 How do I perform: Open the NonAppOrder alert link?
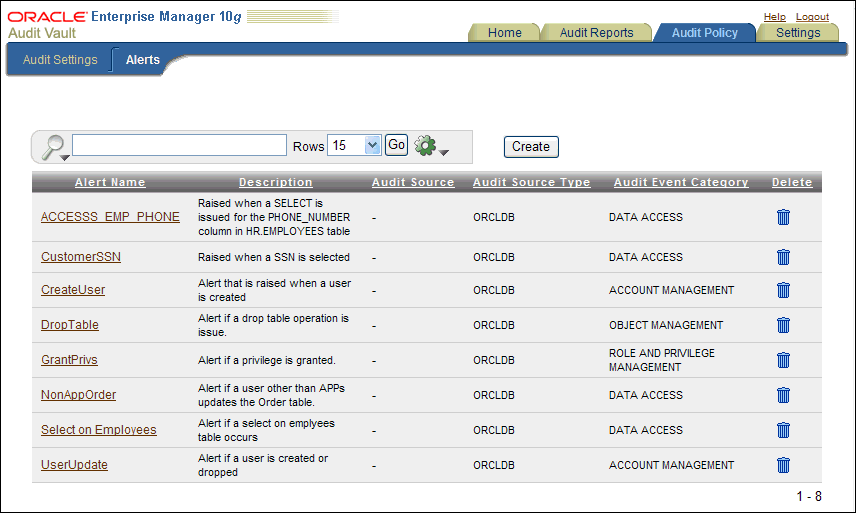click(x=79, y=395)
